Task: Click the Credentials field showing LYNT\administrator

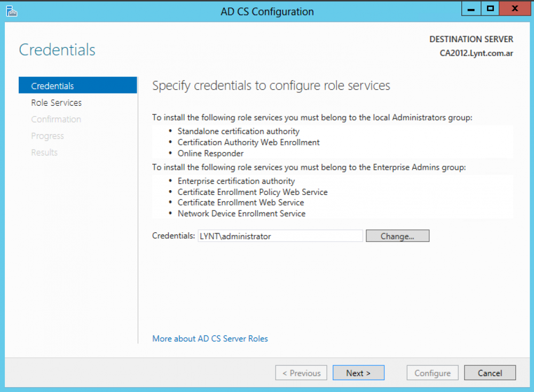Action: click(x=280, y=236)
